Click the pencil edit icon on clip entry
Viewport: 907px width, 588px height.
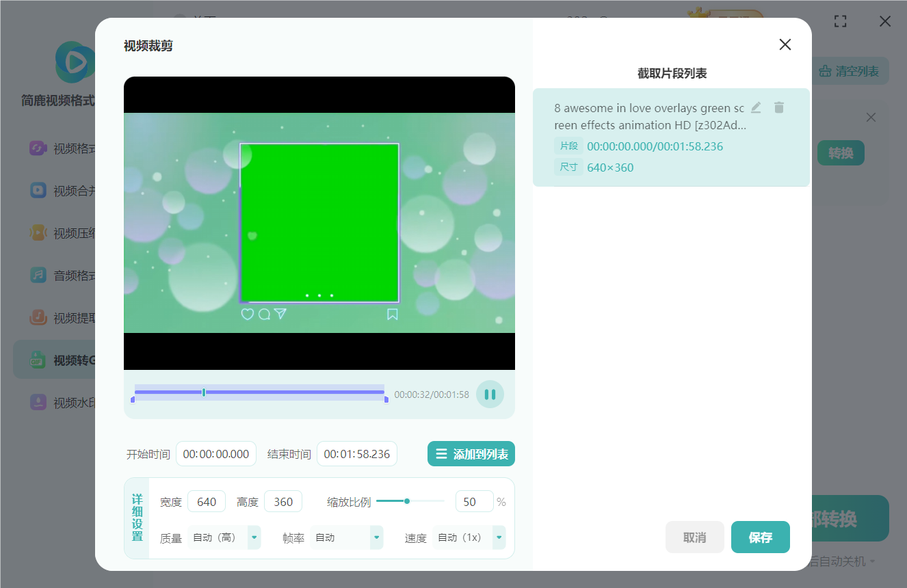tap(756, 107)
